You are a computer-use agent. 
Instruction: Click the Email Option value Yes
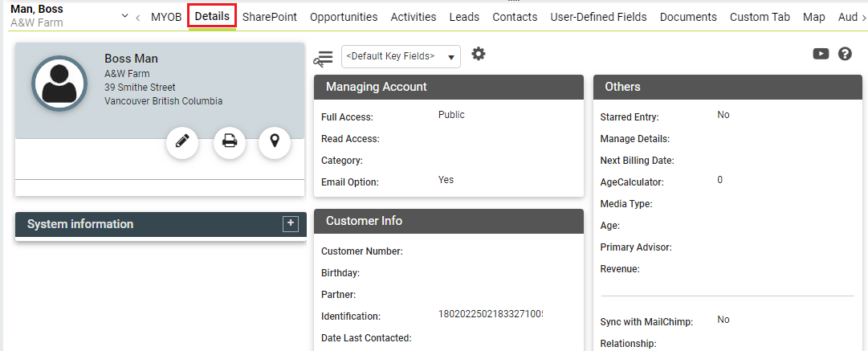pos(446,180)
